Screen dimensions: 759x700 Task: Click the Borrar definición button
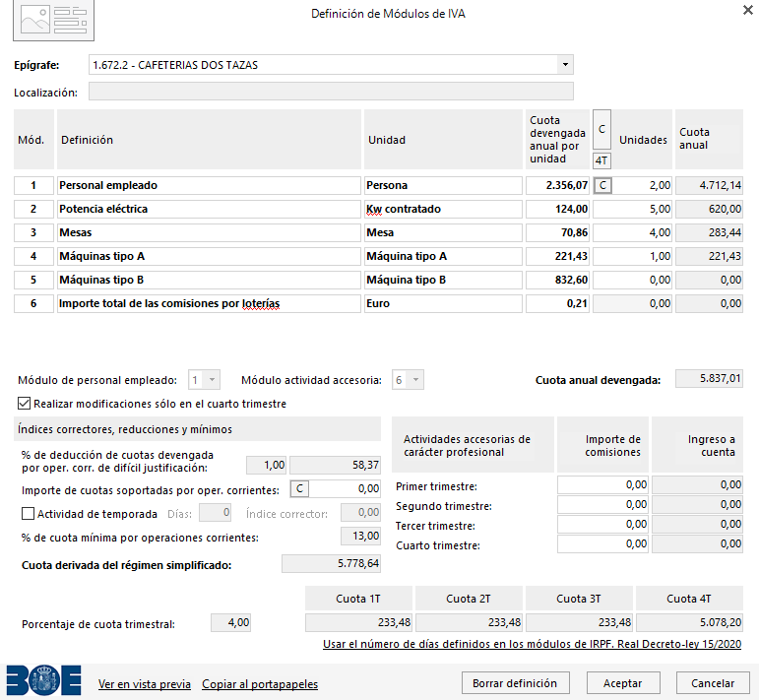point(515,683)
